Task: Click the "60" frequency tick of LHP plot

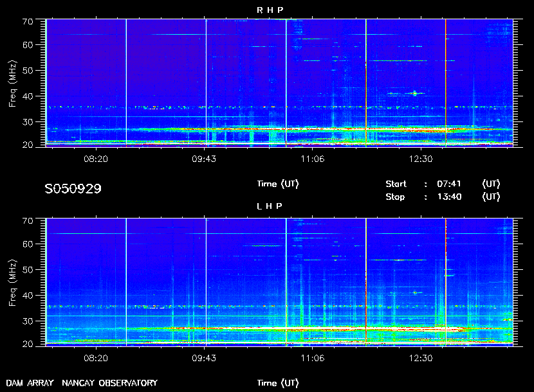Action: pos(28,245)
